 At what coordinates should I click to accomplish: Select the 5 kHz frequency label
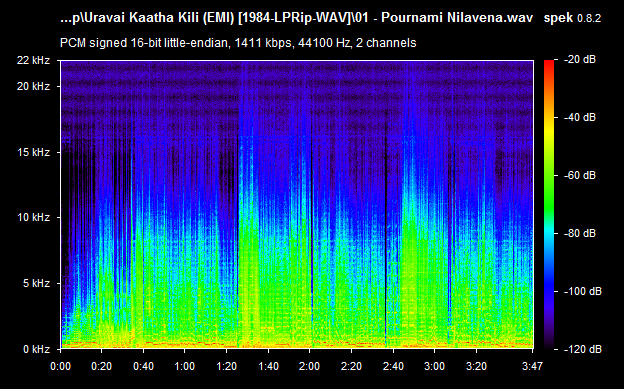(37, 283)
